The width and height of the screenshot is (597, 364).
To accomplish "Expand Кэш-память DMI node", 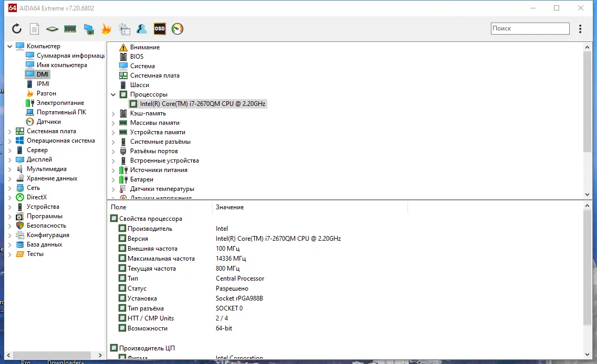I will 113,113.
